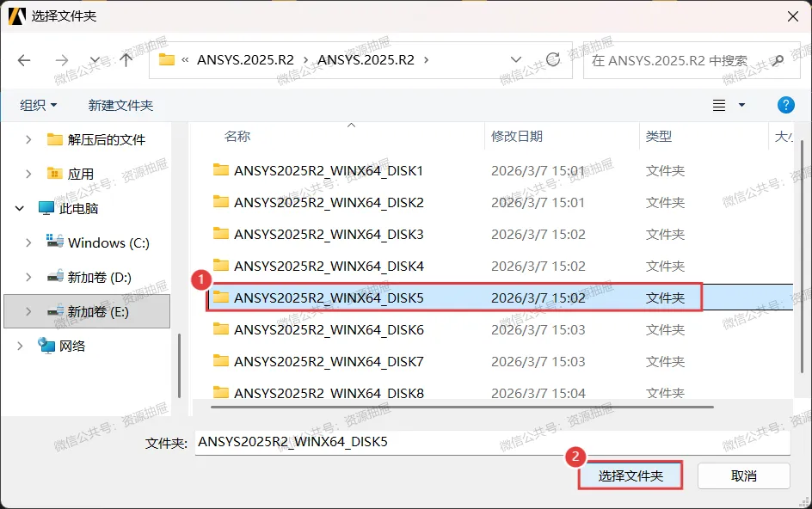Click the first ANSYS.2025.R2 breadcrumb
Screen dimensions: 812x509
pyautogui.click(x=245, y=60)
